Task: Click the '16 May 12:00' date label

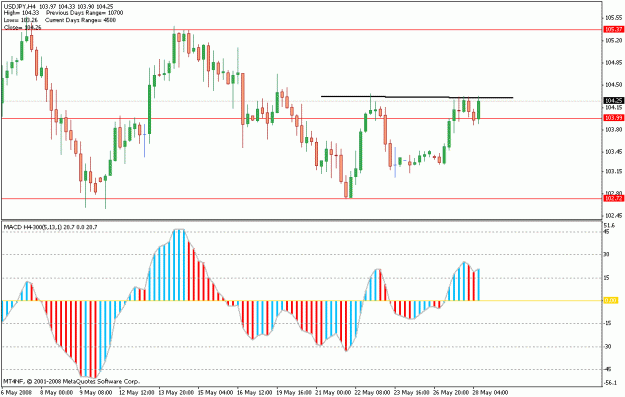Action: (255, 393)
